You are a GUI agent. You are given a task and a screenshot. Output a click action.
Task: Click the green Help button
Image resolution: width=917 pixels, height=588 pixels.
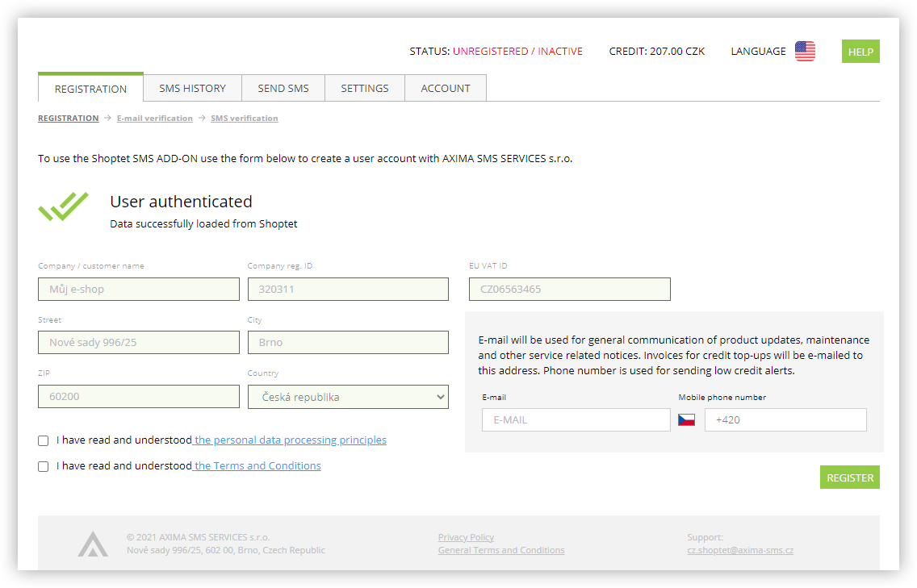pyautogui.click(x=860, y=52)
